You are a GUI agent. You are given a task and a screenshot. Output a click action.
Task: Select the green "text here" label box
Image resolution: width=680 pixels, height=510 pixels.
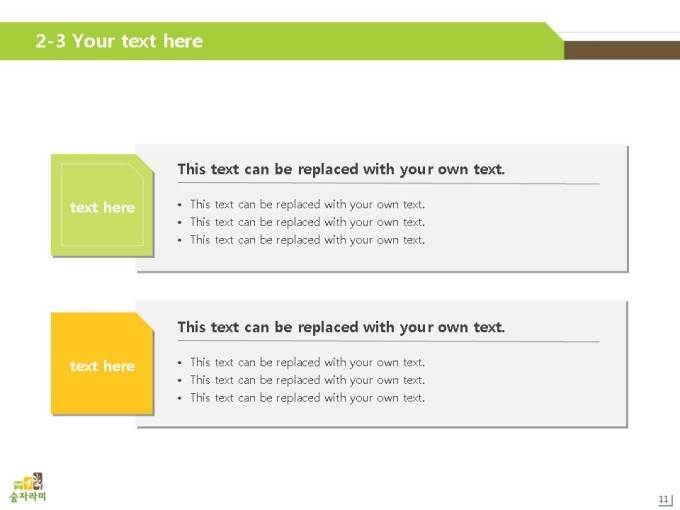102,205
